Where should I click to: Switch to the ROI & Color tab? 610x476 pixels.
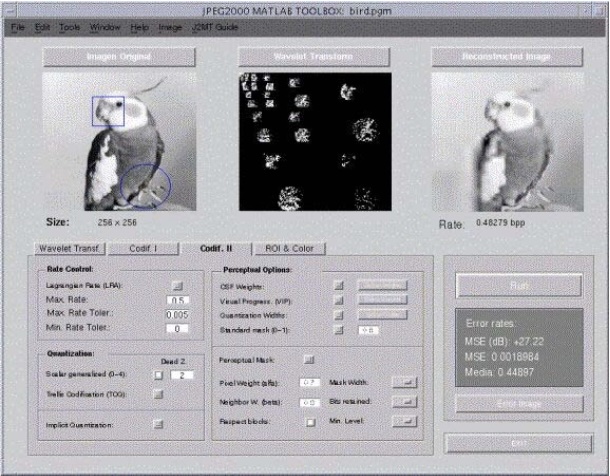(x=289, y=248)
